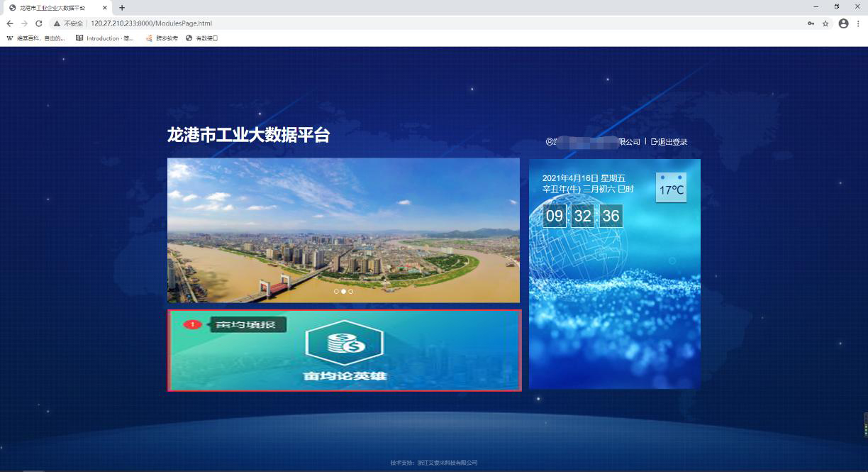This screenshot has width=868, height=472.
Task: Show the third carousel slide dot
Action: (350, 291)
